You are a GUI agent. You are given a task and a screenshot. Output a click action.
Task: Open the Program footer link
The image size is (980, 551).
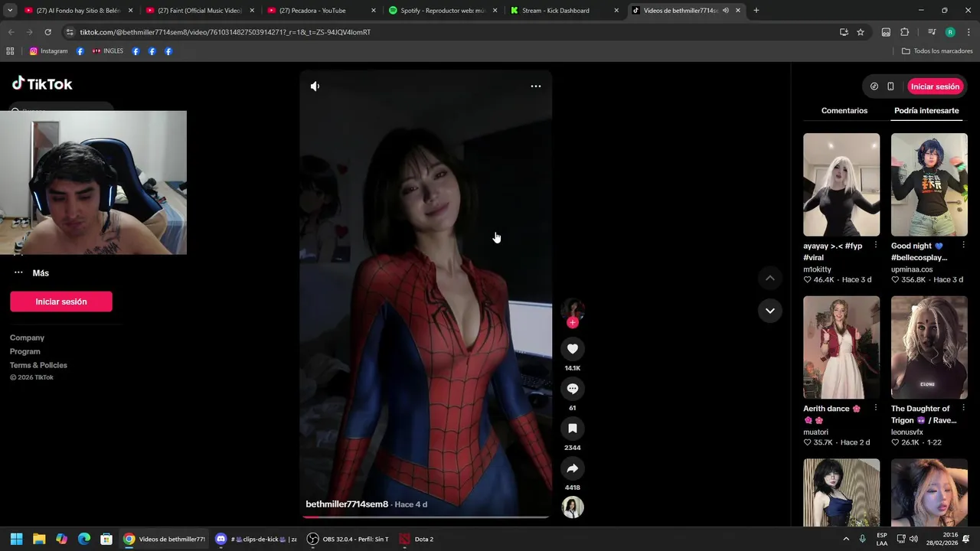pos(25,351)
